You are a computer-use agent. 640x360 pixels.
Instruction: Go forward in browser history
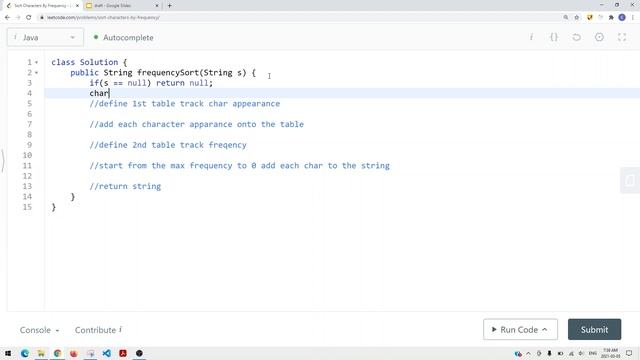pos(18,18)
